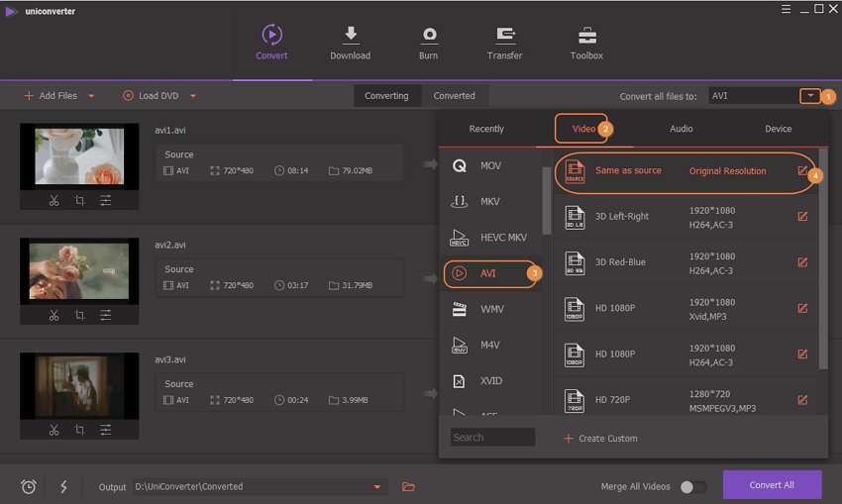Screen dimensions: 842x504
Task: Click the format Search field
Action: tap(492, 437)
